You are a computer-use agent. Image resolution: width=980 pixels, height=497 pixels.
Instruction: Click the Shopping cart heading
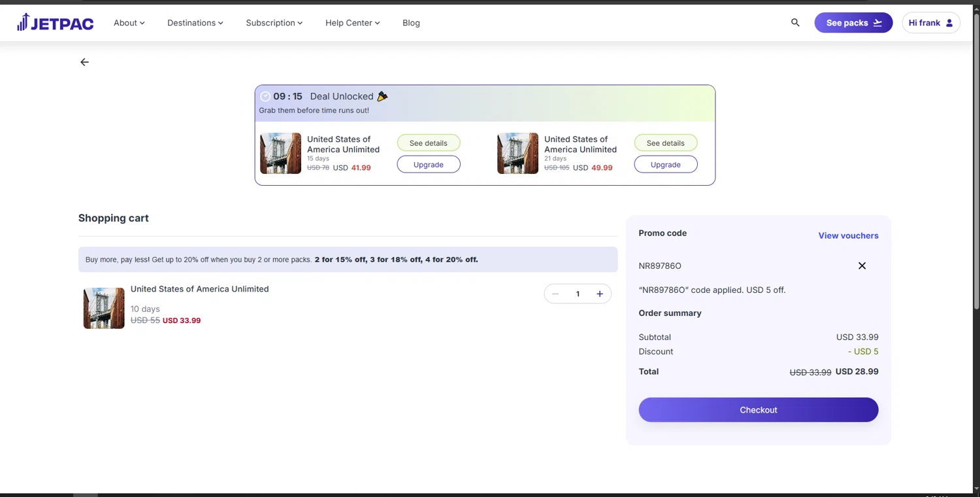click(114, 218)
